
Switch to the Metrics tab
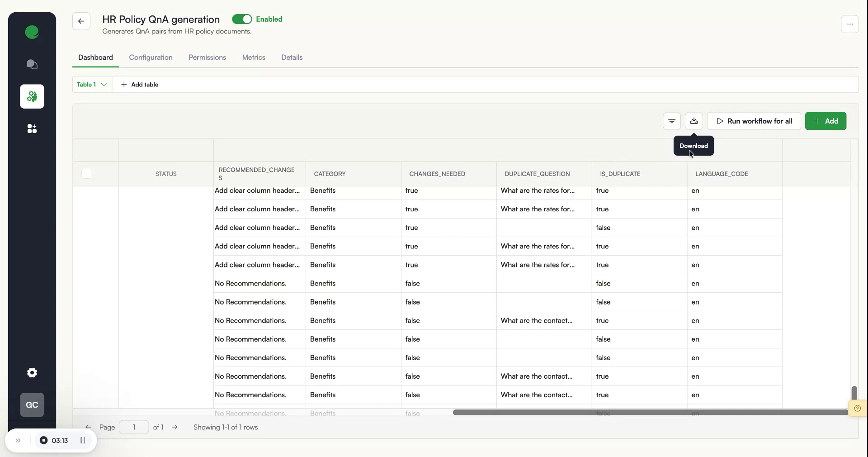(x=254, y=57)
